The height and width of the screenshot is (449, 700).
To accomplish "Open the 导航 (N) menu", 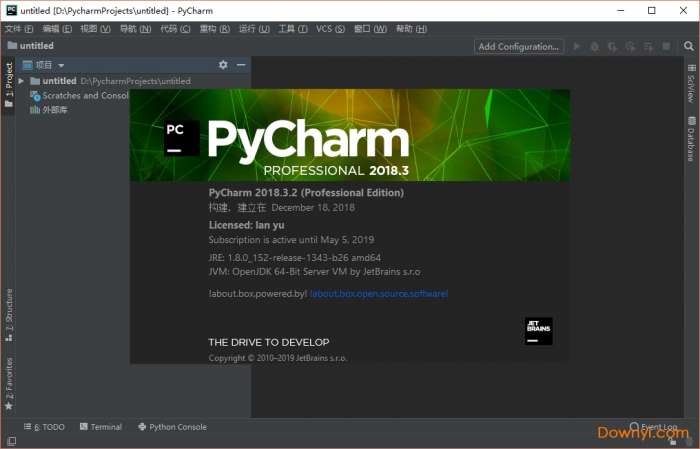I will pyautogui.click(x=135, y=29).
